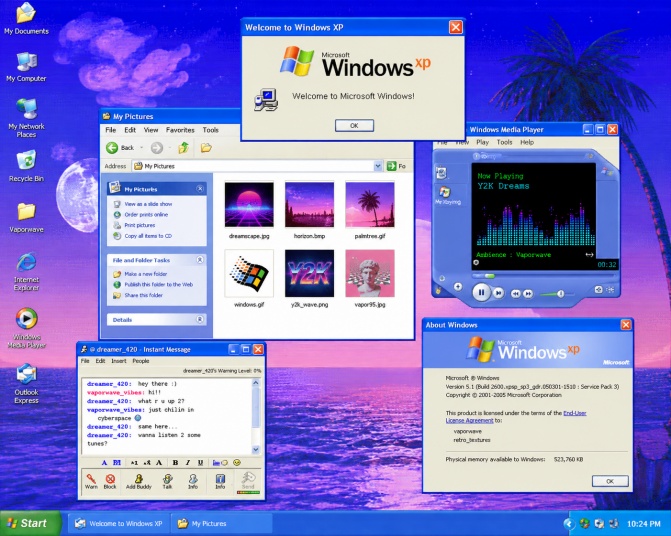This screenshot has width=671, height=536.
Task: Select the dreamscape.jpg thumbnail
Action: pyautogui.click(x=249, y=205)
